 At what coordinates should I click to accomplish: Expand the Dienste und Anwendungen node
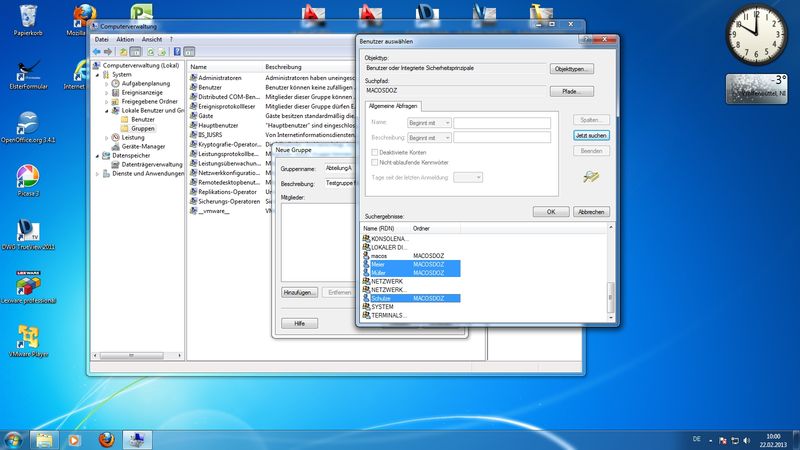(99, 173)
